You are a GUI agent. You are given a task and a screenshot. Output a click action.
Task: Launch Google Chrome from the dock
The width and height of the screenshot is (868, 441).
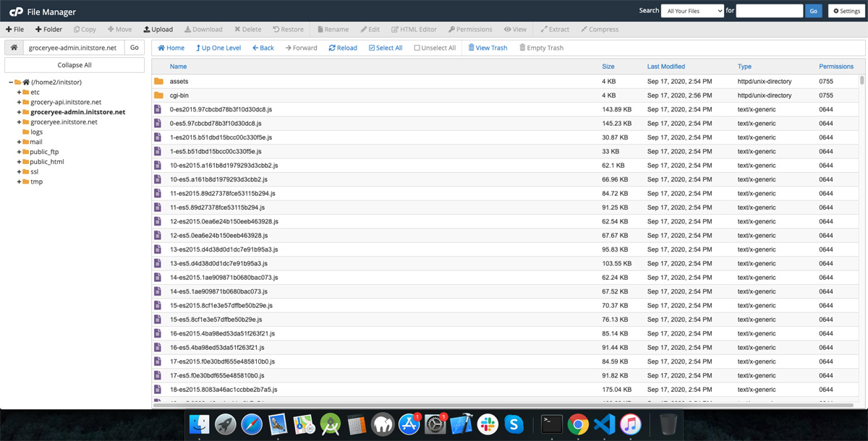(577, 424)
